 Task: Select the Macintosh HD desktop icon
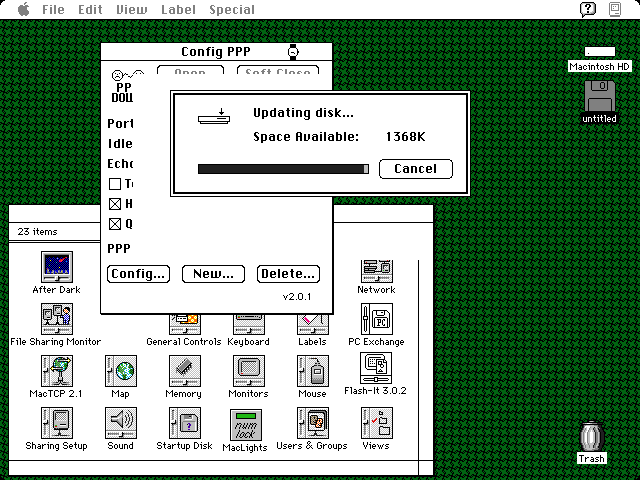point(600,52)
